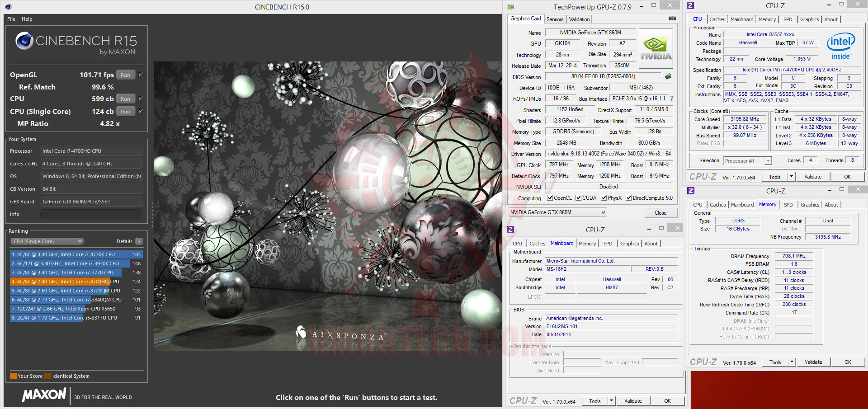Switch to the Validation tab in GPU-Z
Image resolution: width=868 pixels, height=409 pixels.
[x=579, y=19]
